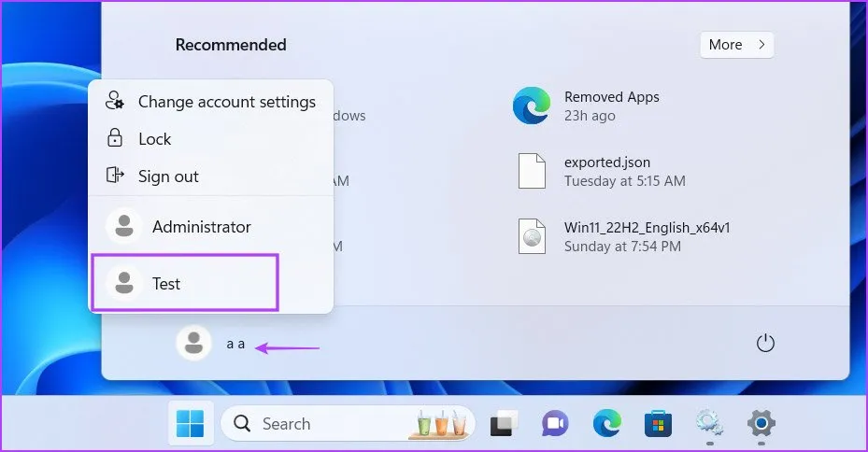The width and height of the screenshot is (868, 452).
Task: Switch to the Administrator account
Action: point(201,227)
